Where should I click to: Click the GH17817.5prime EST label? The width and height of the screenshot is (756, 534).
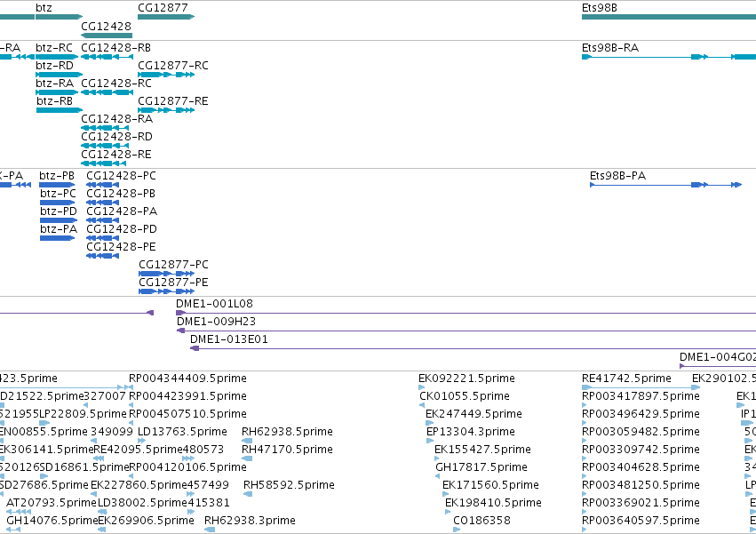click(x=481, y=467)
